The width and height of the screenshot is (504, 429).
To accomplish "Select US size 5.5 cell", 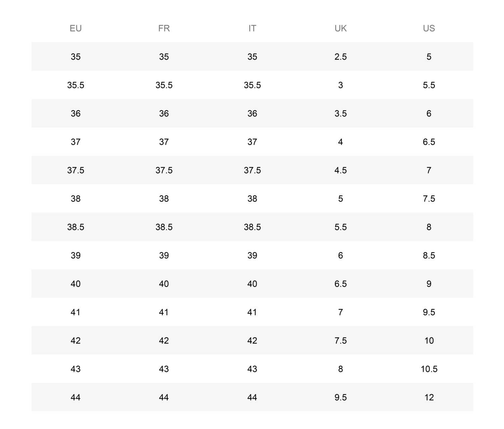I will tap(429, 85).
